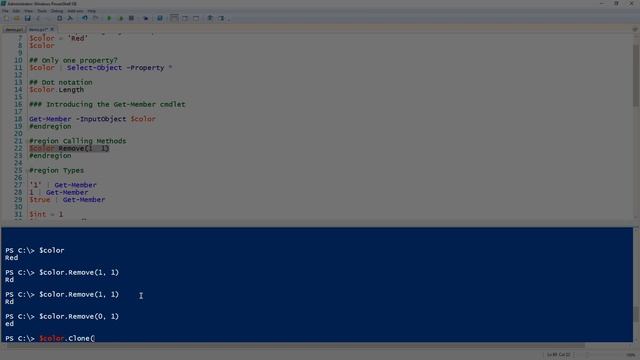
Task: Open the Edit menu
Action: [x=16, y=11]
